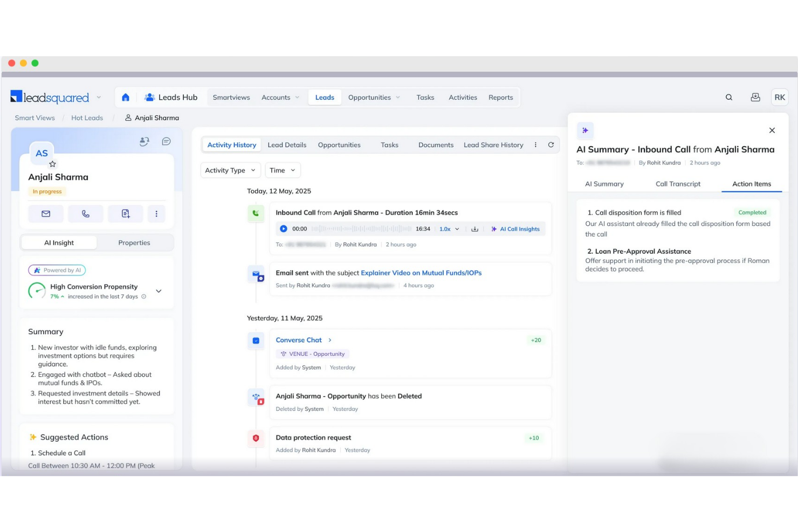798x532 pixels.
Task: Select the add-note document icon on the lead card
Action: pos(125,213)
